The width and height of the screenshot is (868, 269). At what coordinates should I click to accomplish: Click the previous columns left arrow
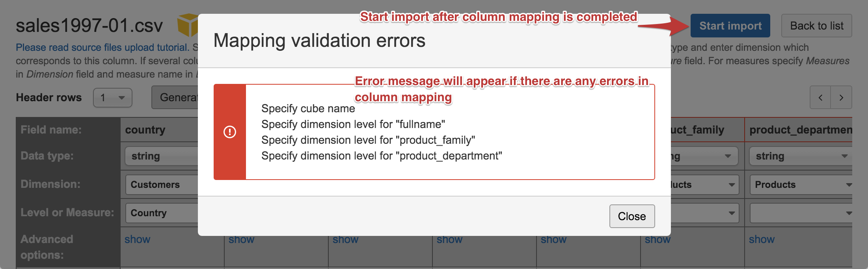tap(820, 98)
